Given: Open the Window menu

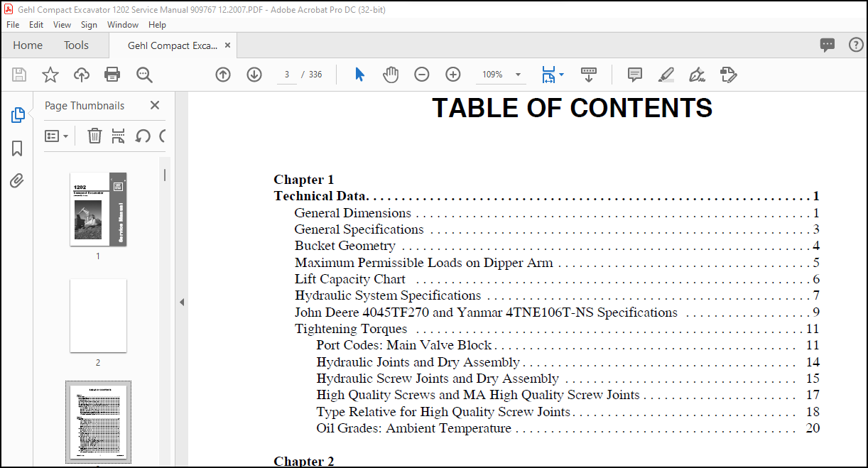Looking at the screenshot, I should coord(123,25).
